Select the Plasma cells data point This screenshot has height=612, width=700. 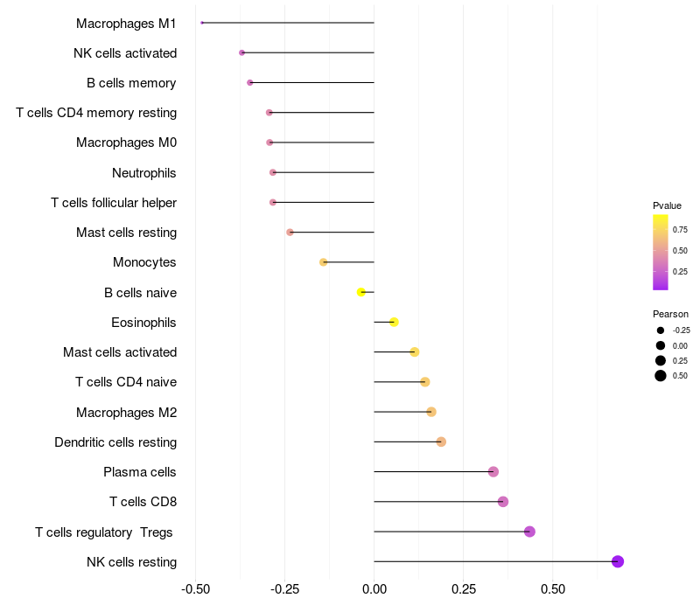point(493,471)
